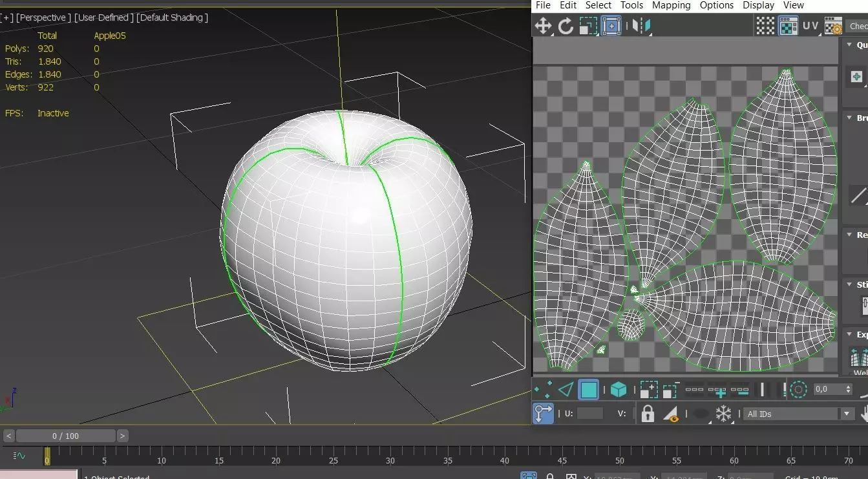Open the Mapping menu

pyautogui.click(x=672, y=5)
